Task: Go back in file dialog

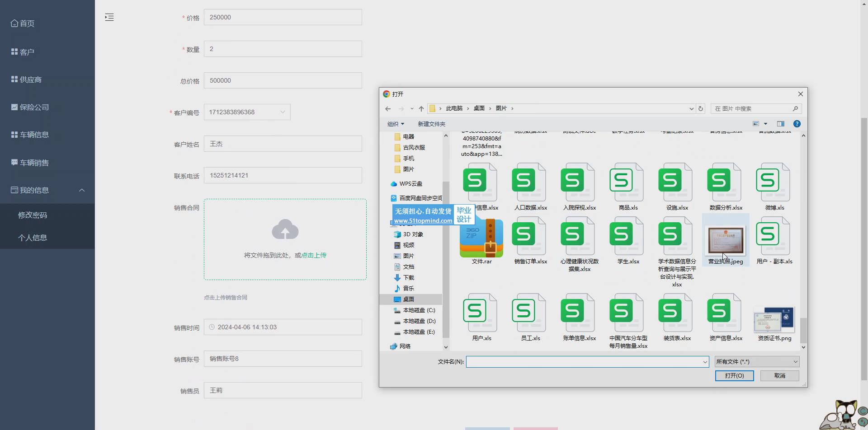Action: click(388, 109)
